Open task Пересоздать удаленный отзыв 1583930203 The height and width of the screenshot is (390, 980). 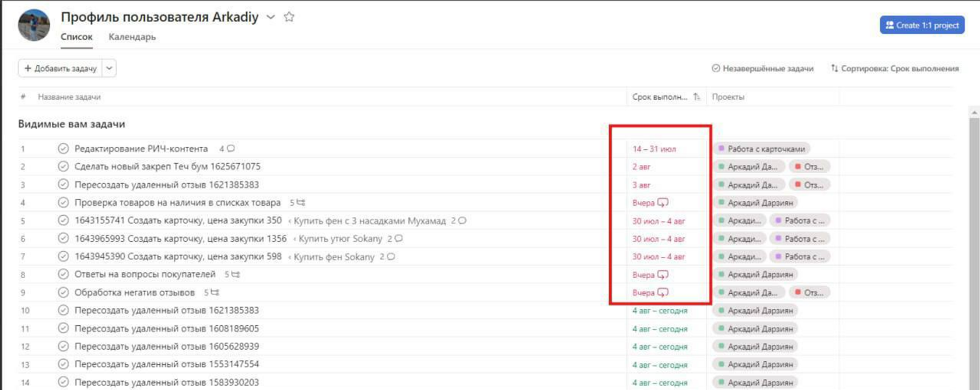167,382
